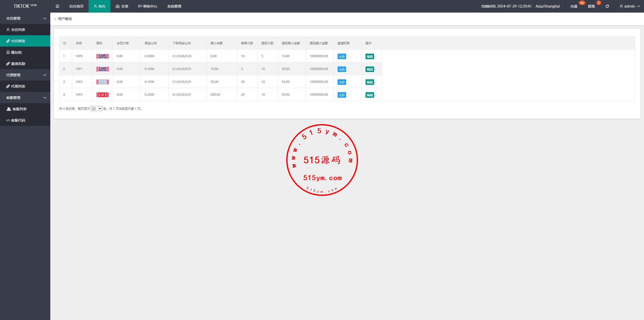
Task: Open 邀请奖励 sidebar item
Action: (x=18, y=64)
